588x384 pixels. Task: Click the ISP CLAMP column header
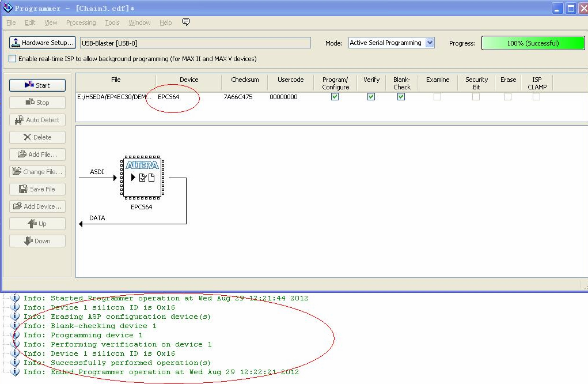pyautogui.click(x=537, y=83)
